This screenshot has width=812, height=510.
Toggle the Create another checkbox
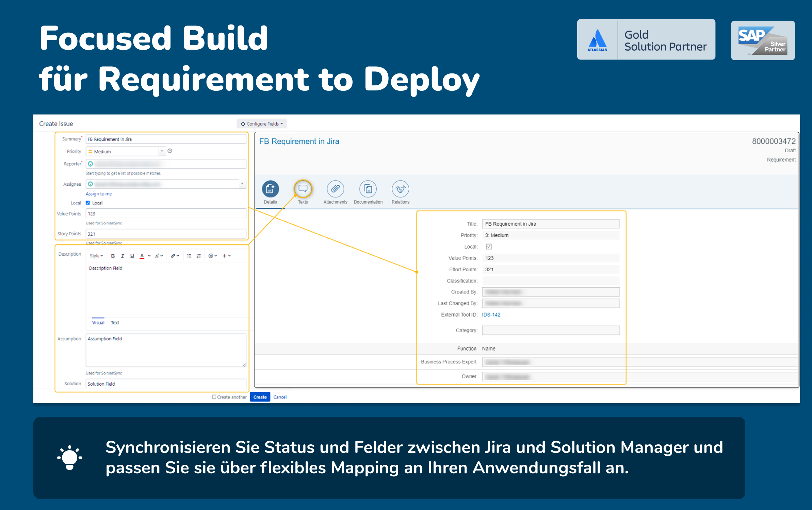point(214,397)
